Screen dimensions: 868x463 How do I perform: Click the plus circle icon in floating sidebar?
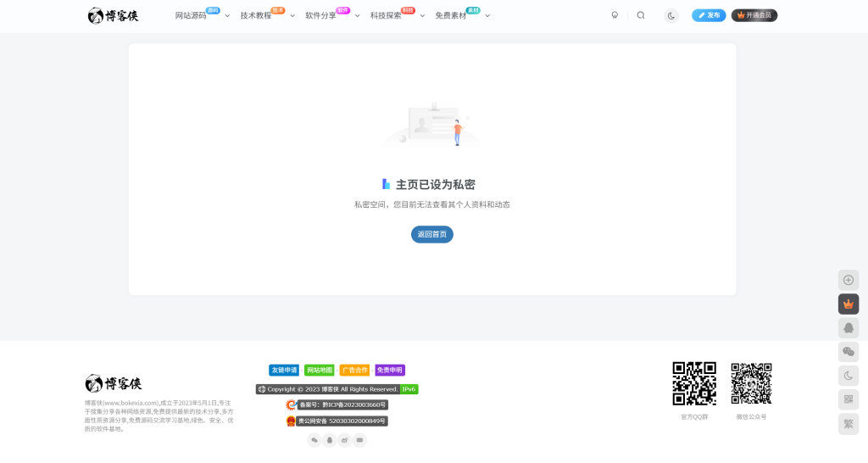(849, 280)
